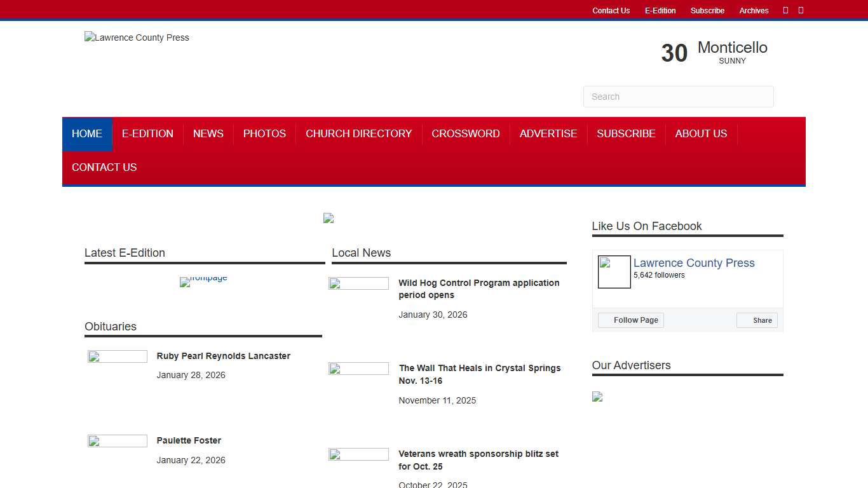This screenshot has width=868, height=488.
Task: Click the Wild Hog Control article thumbnail
Action: pyautogui.click(x=358, y=283)
